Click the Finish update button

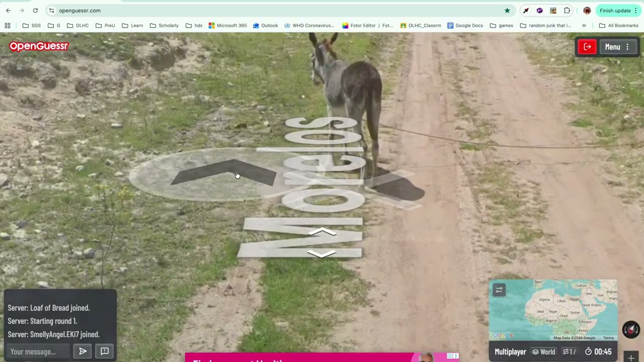615,11
